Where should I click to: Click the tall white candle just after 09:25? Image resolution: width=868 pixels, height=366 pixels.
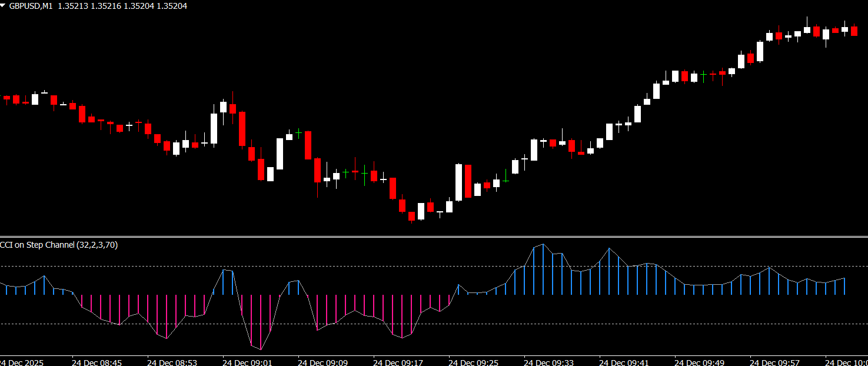[459, 182]
